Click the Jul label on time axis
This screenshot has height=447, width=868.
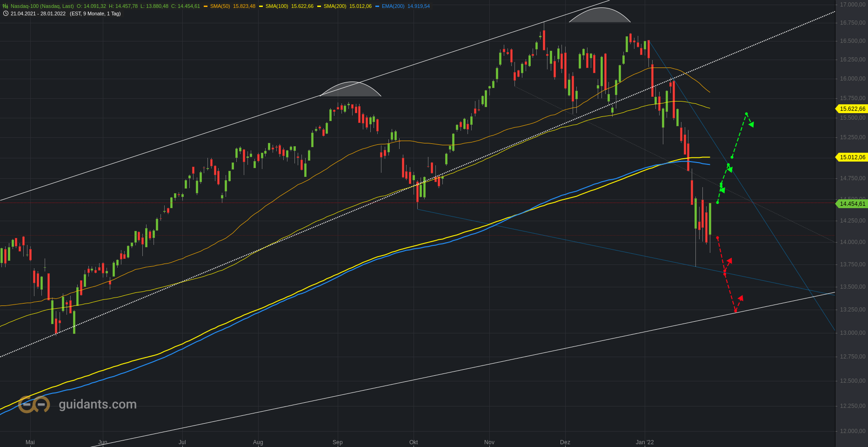click(x=182, y=442)
